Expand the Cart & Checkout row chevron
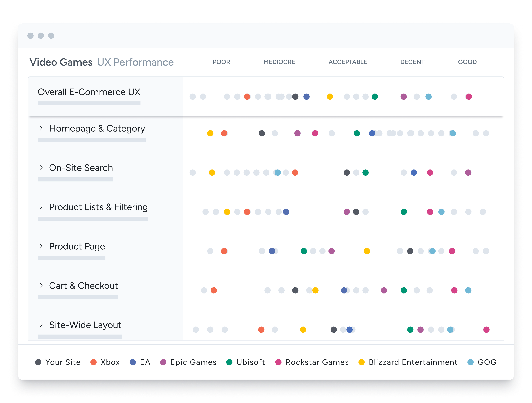Viewport: 532px width, 403px height. pyautogui.click(x=41, y=285)
